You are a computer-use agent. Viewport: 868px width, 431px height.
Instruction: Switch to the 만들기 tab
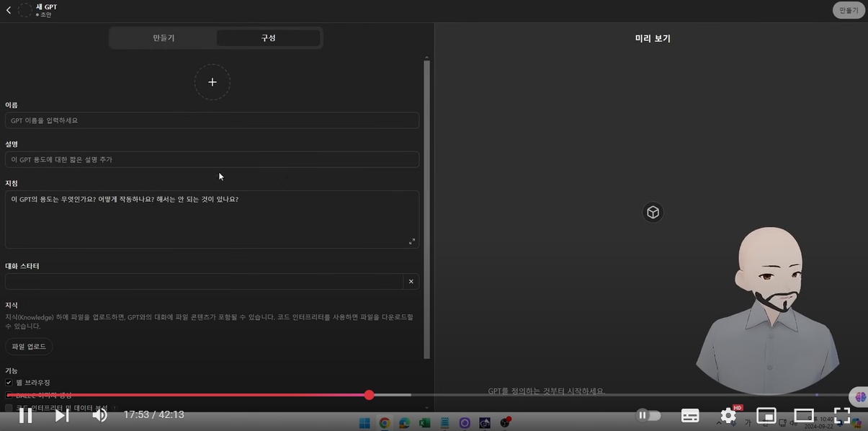[x=164, y=37]
